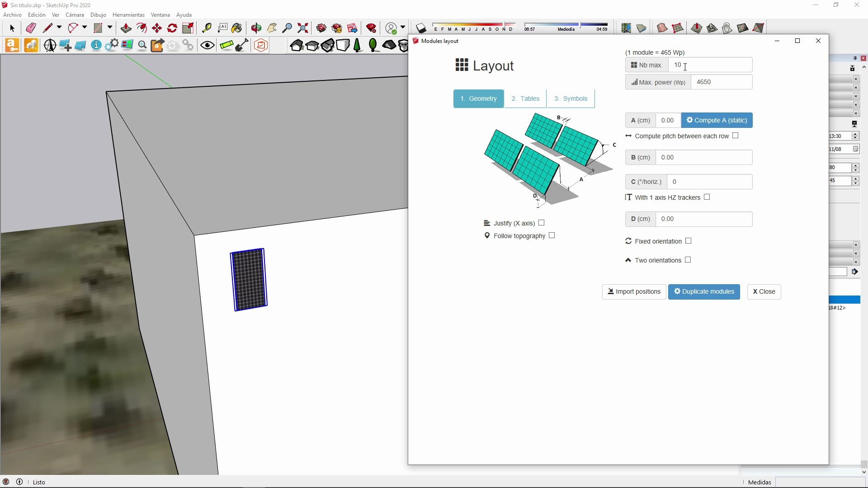Click the add solar module icon
The width and height of the screenshot is (868, 488).
[x=65, y=45]
